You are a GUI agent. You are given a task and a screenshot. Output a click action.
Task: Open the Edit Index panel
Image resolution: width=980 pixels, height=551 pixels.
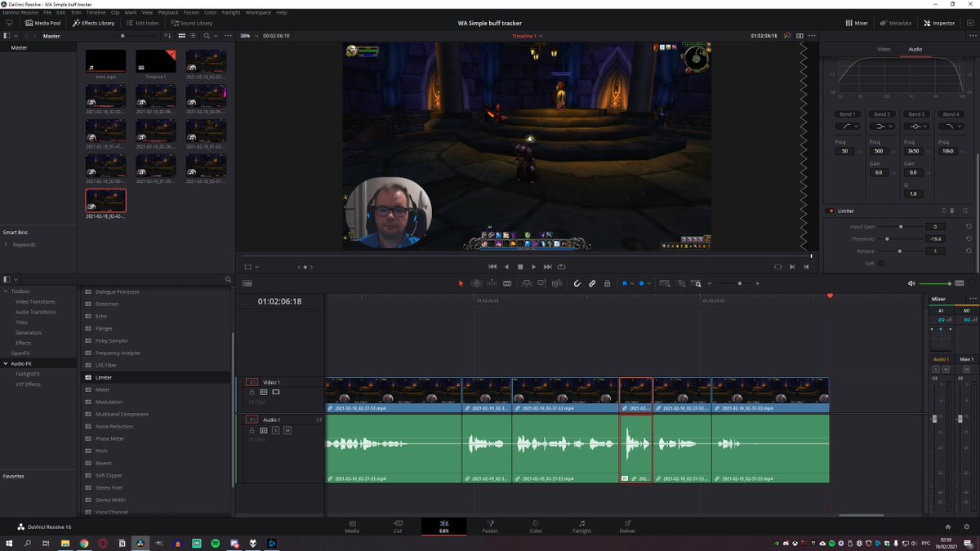[x=143, y=23]
